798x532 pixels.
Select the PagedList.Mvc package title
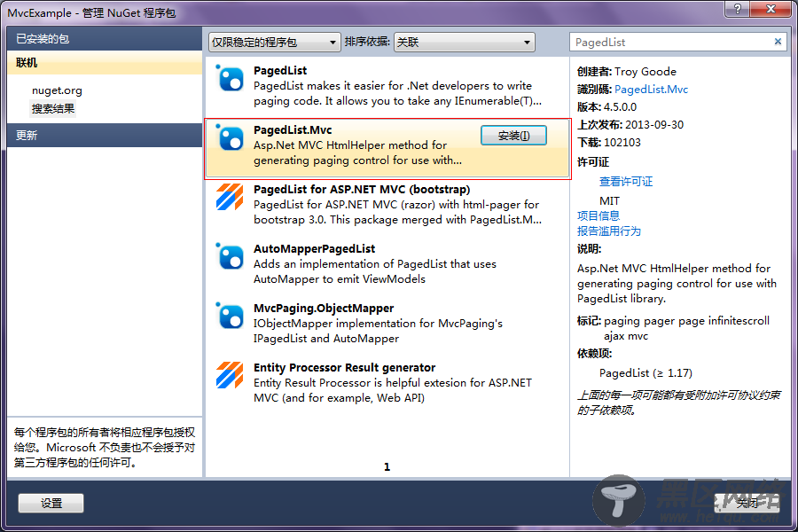[x=293, y=129]
